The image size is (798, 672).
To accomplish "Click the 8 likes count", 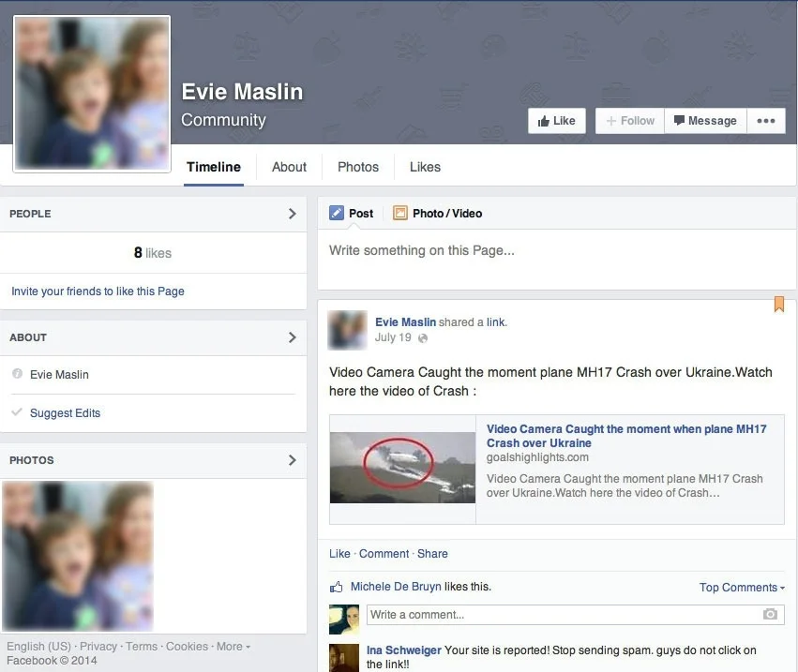I will coord(153,253).
